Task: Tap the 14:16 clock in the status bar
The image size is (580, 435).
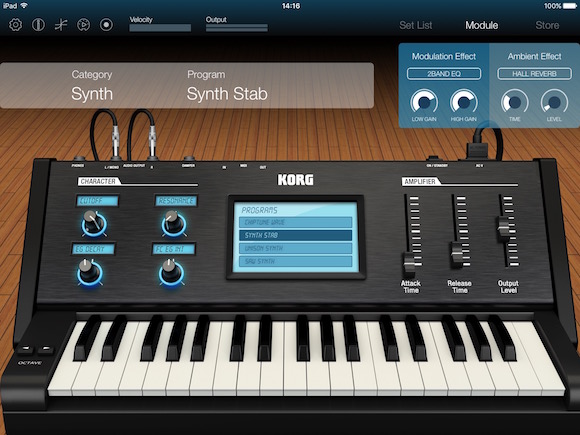Action: [291, 6]
